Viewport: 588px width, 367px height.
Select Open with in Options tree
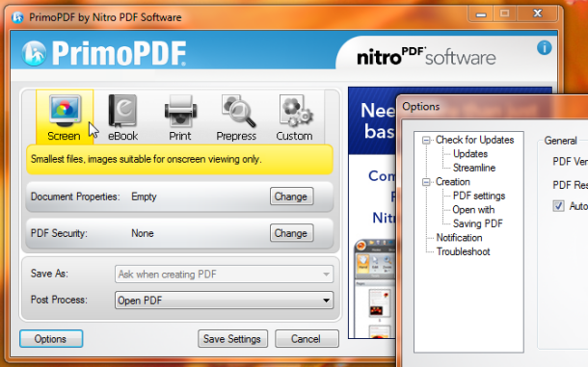click(x=473, y=210)
